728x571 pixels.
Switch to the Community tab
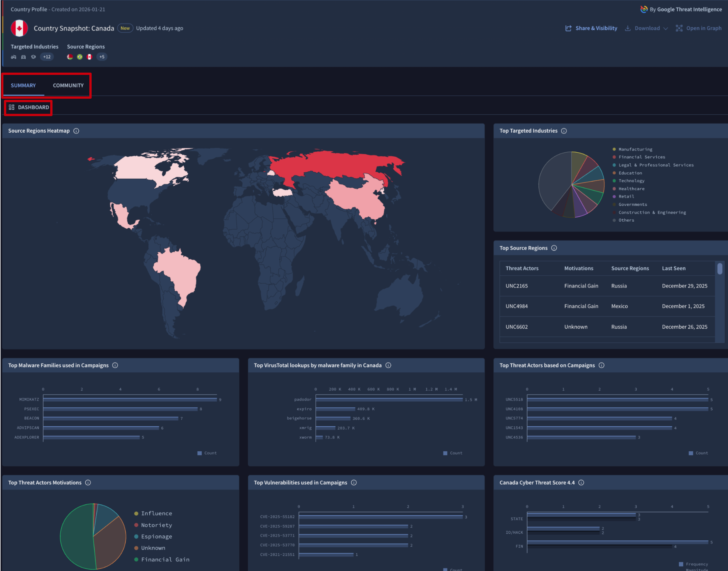click(x=68, y=85)
